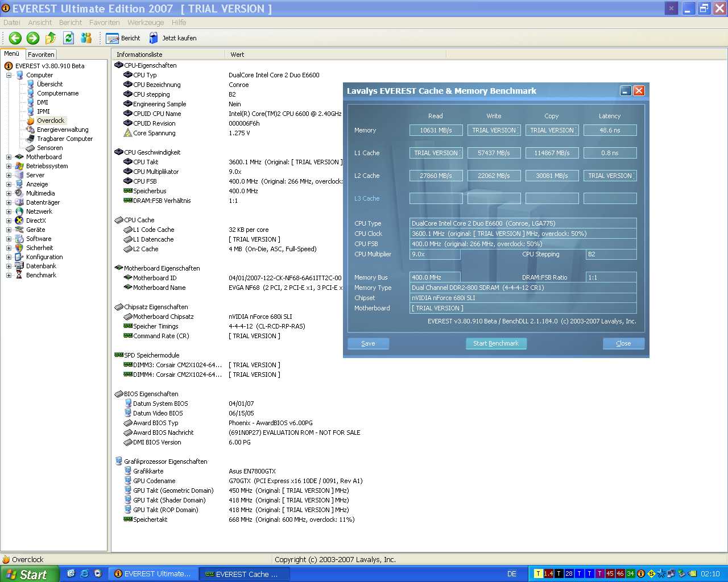Viewport: 728px width, 582px height.
Task: Click the Datenbank icon in tree
Action: coord(19,266)
